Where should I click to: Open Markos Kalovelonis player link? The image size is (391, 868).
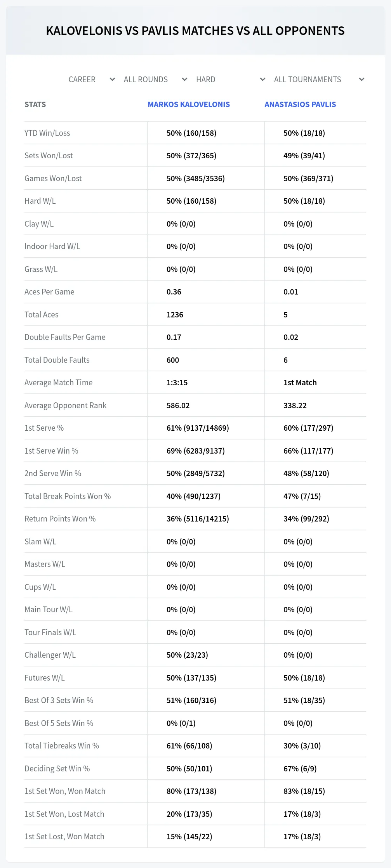point(189,104)
